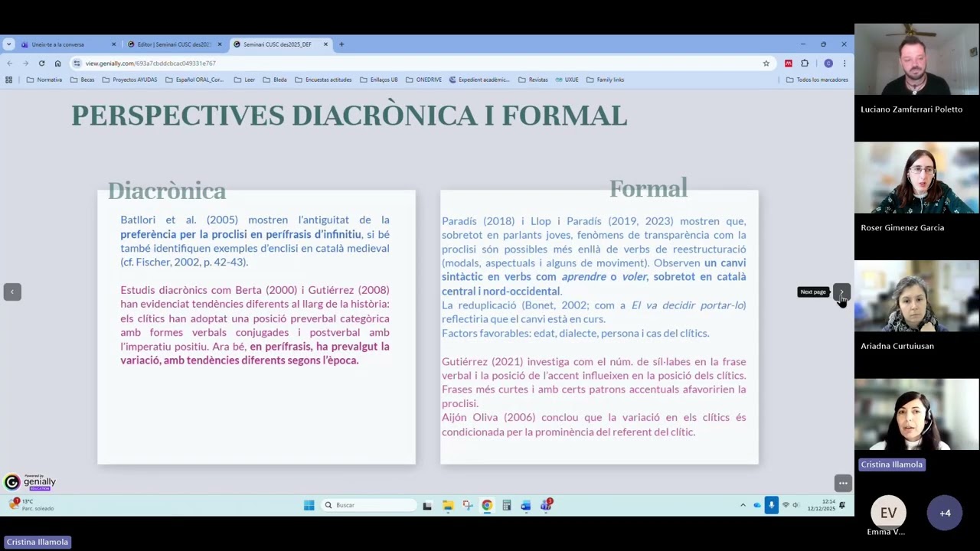Open the apps grid in bookmarks bar
This screenshot has width=980, height=551.
[x=8, y=80]
